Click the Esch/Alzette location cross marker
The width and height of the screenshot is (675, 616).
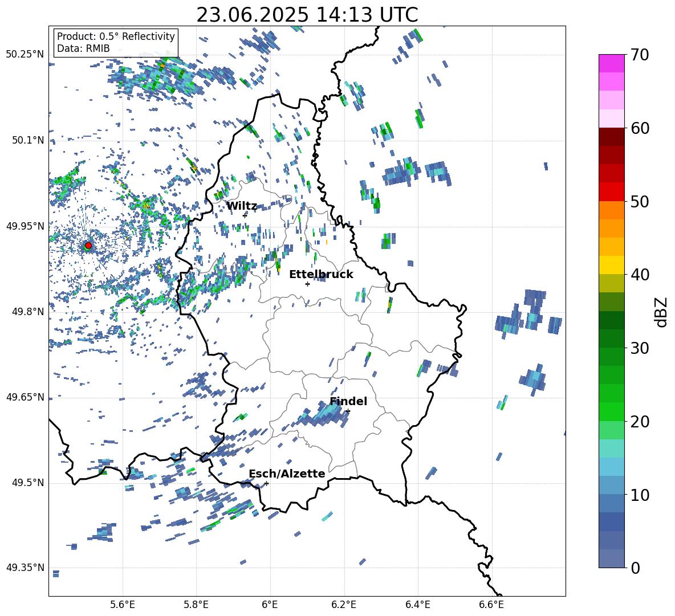coord(266,483)
